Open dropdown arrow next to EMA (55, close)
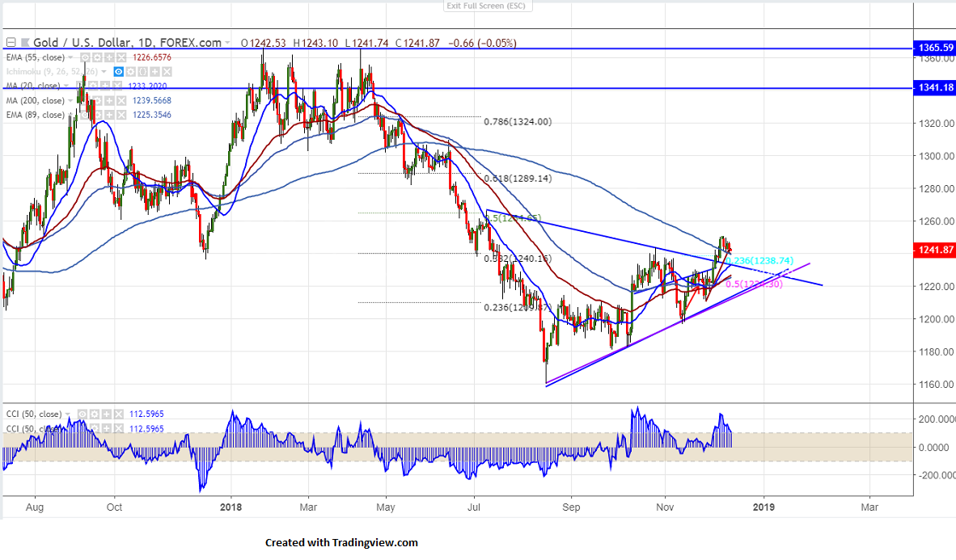The width and height of the screenshot is (956, 560). [71, 57]
